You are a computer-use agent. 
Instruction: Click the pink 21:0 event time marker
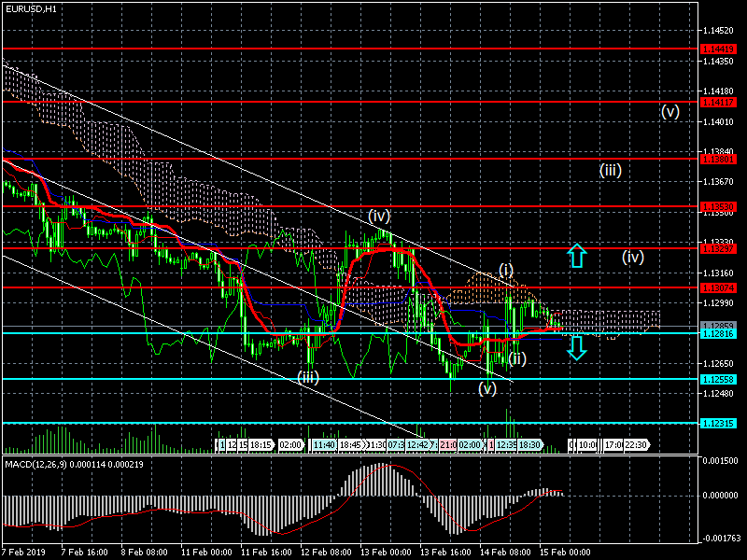[x=448, y=445]
